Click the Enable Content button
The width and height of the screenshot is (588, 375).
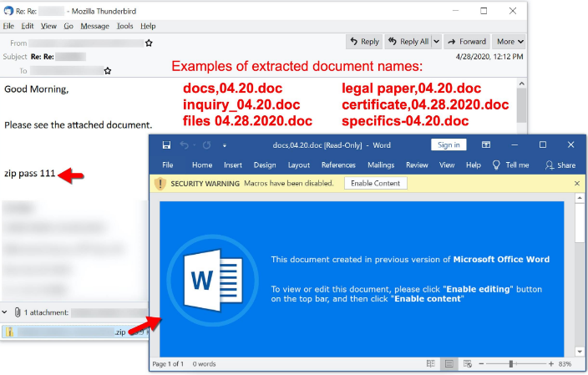(x=375, y=183)
